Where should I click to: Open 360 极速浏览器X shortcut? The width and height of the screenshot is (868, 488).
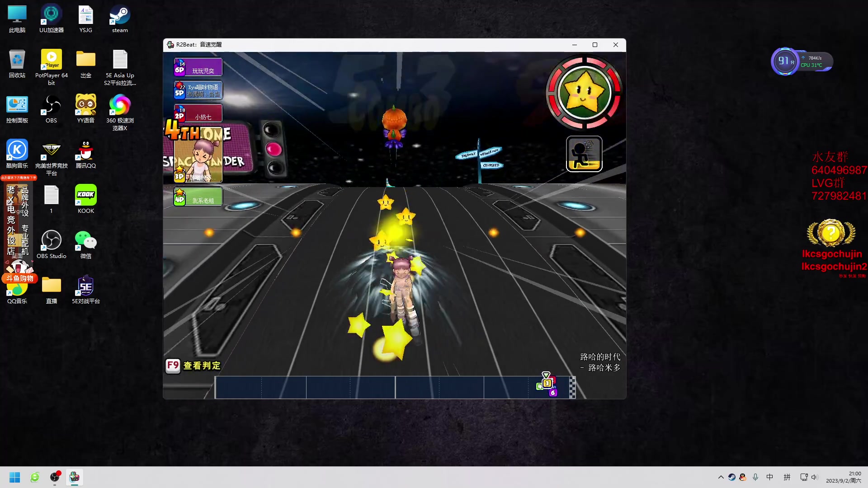click(120, 113)
